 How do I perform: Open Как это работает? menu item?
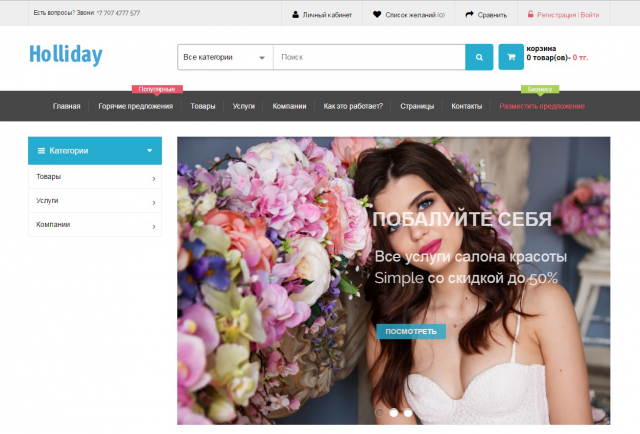[353, 106]
